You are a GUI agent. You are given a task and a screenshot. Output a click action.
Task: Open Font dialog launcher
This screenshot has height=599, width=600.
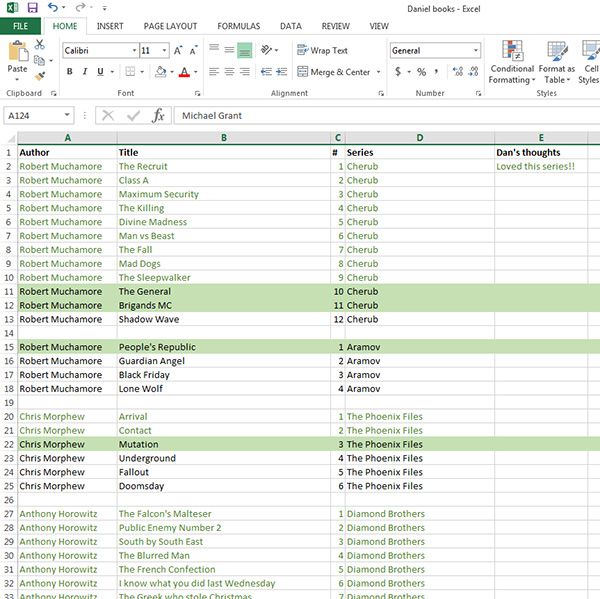point(197,93)
